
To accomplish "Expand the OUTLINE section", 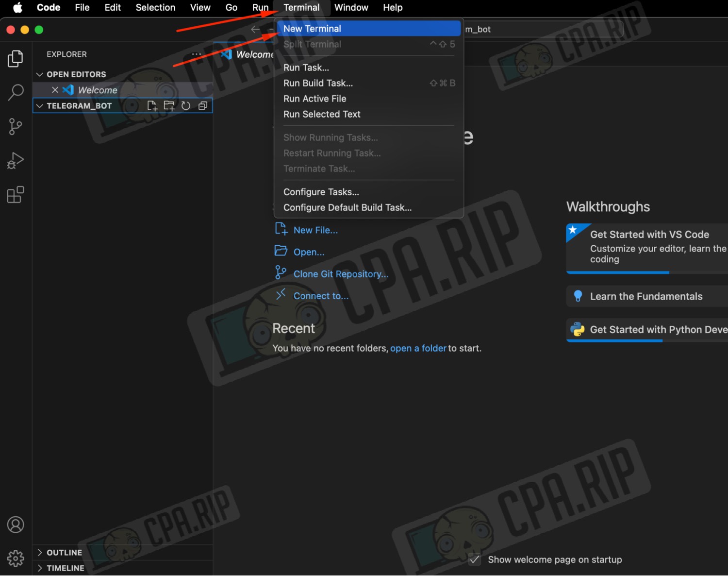I will 40,553.
